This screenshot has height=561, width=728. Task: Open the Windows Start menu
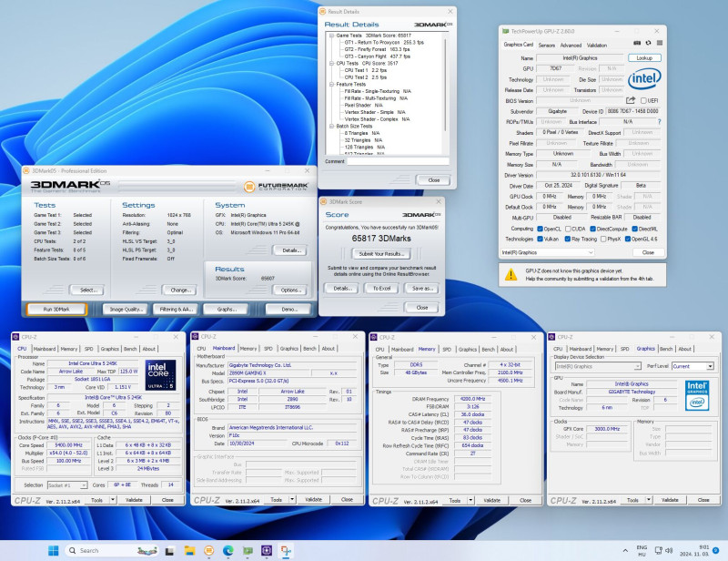pos(54,551)
